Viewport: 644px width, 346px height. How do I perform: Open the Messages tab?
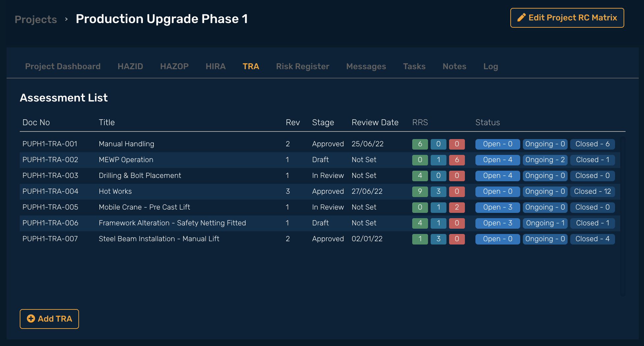pos(366,66)
